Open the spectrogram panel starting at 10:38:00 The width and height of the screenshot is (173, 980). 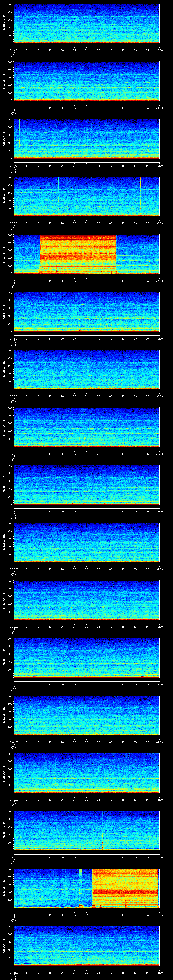(x=86, y=542)
